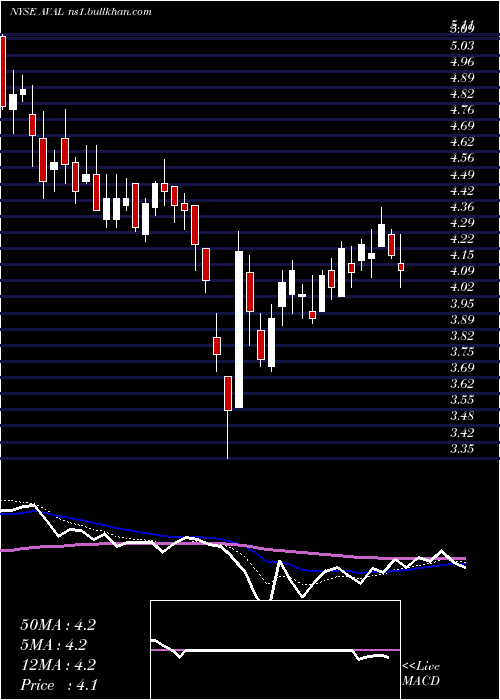This screenshot has width=500, height=700.
Task: Click the Live MACD label
Action: tap(421, 674)
